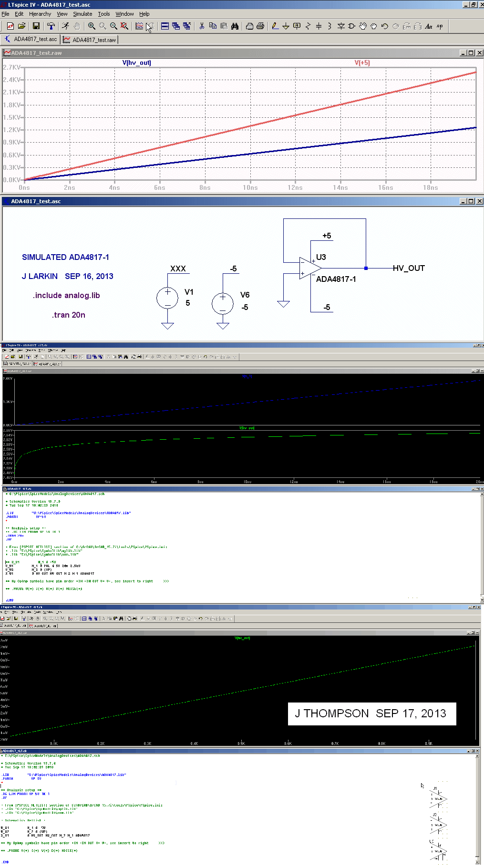Screen dimensions: 484x868
Task: Switch to the ADA4817_test.raw tab
Action: [x=90, y=40]
